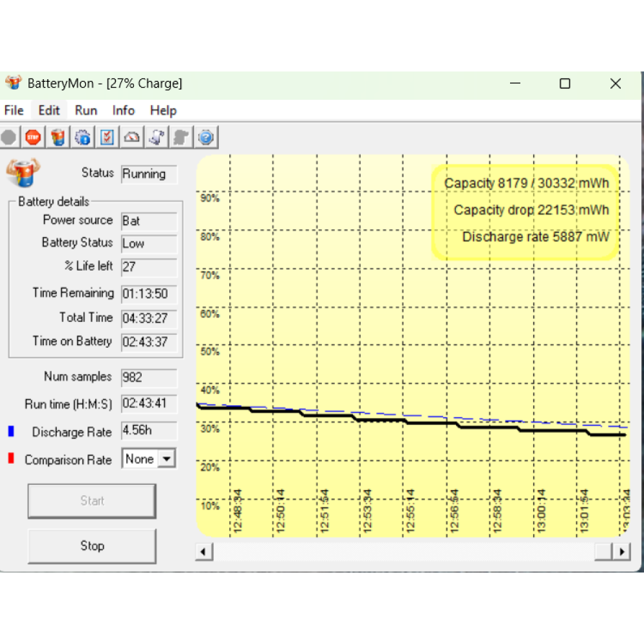This screenshot has width=644, height=644.
Task: Expand the Comparison Rate dropdown
Action: pos(167,459)
